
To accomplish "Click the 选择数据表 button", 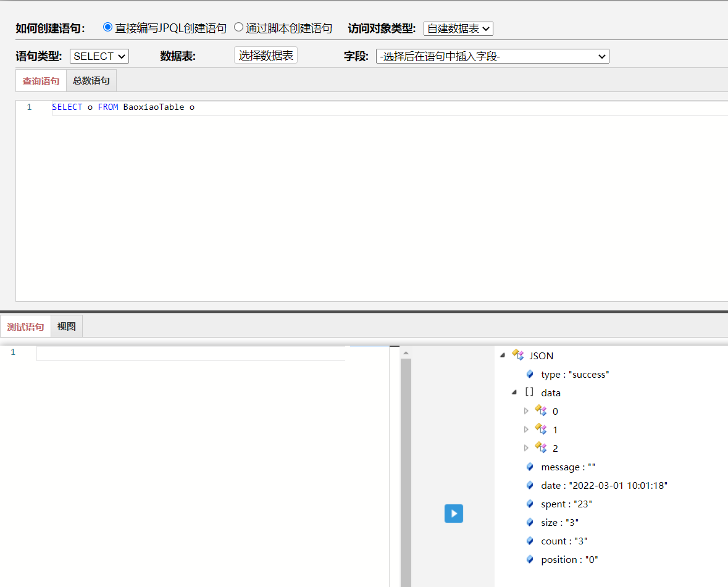I will [x=266, y=56].
